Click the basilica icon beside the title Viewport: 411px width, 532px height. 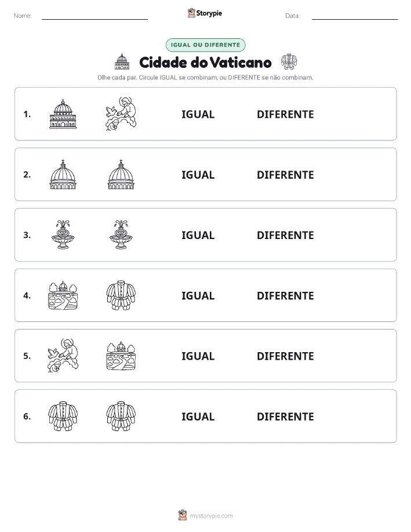point(122,61)
